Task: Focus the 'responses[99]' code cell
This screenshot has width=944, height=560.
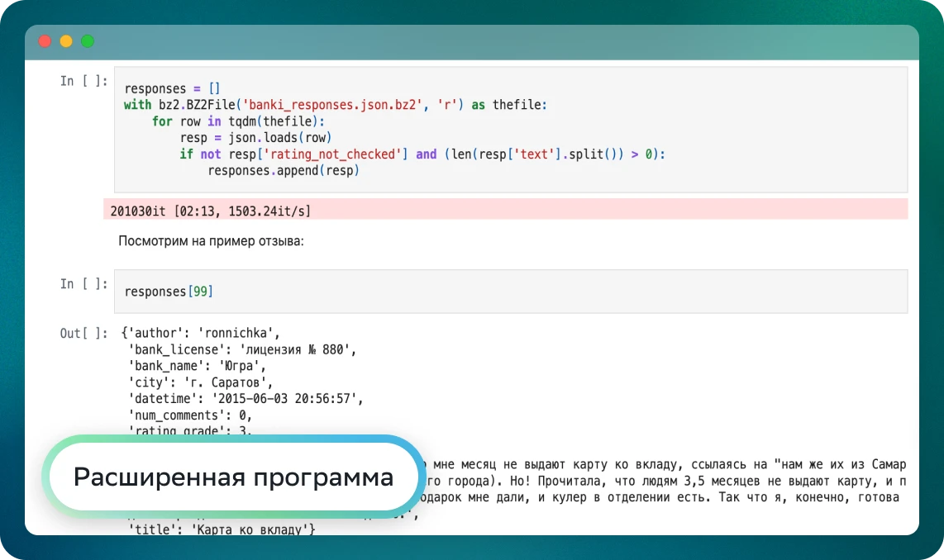Action: click(x=509, y=292)
